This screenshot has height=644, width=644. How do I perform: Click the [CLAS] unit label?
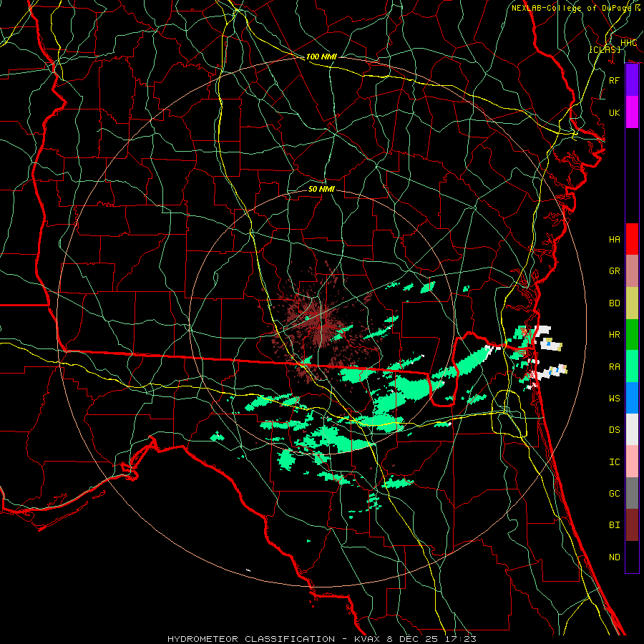pos(605,49)
